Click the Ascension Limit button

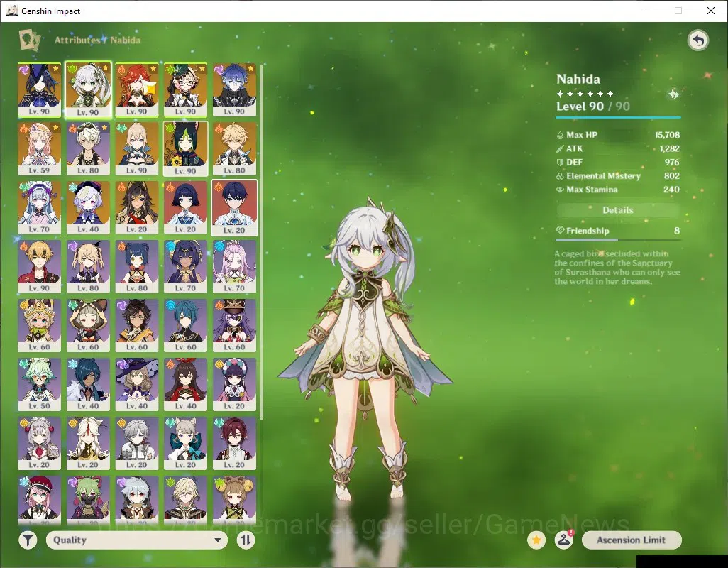click(632, 540)
